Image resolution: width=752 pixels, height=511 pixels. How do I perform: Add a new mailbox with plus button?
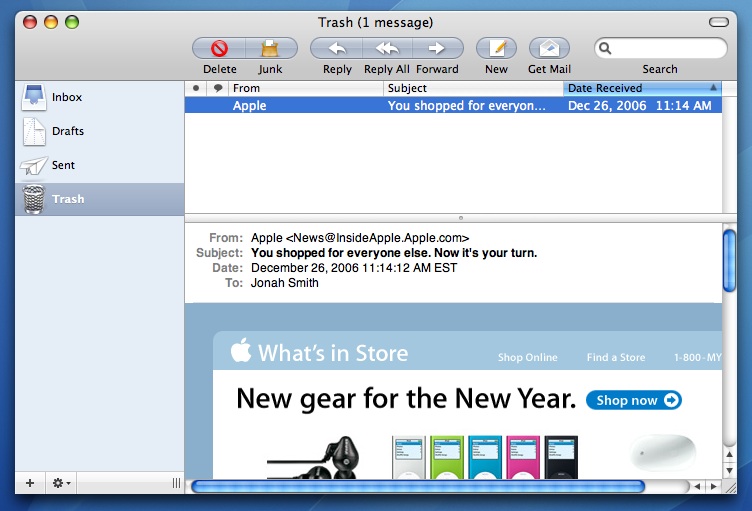click(x=30, y=483)
